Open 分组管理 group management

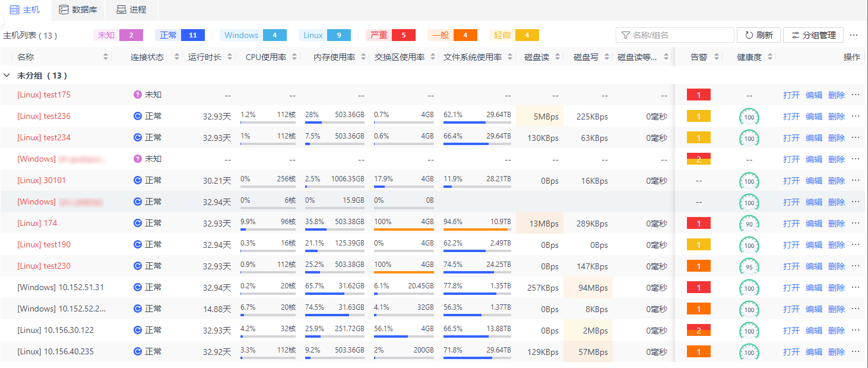[813, 35]
